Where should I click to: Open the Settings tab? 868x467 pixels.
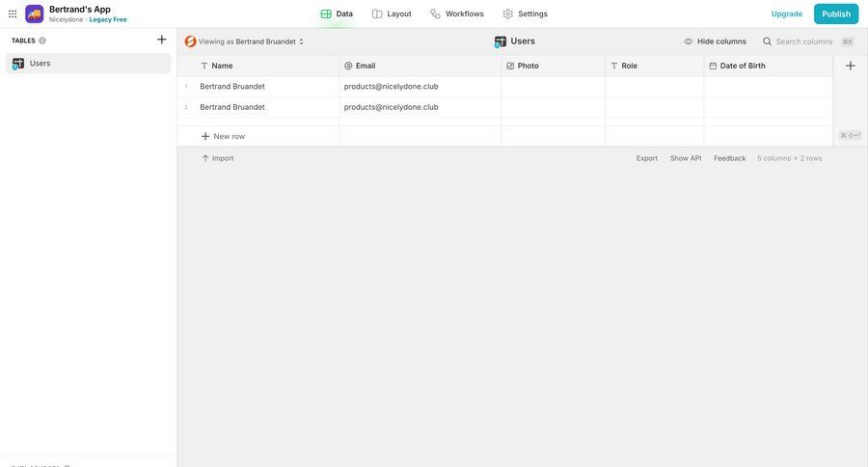coord(525,14)
